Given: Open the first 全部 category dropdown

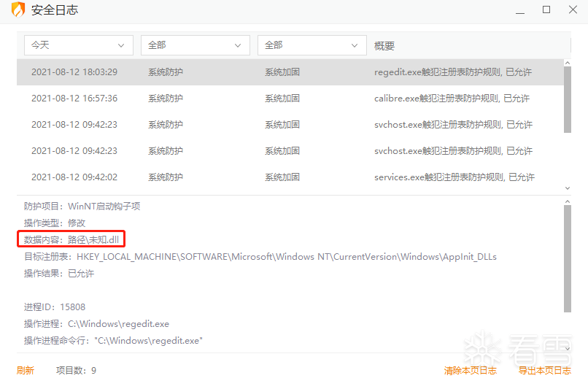Looking at the screenshot, I should (196, 45).
